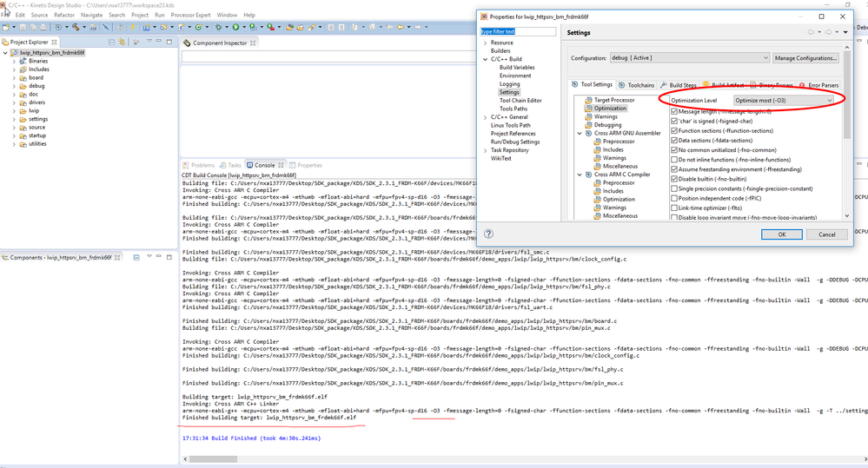This screenshot has width=868, height=468.
Task: Click the Cross ARM C Compiler tool icon
Action: (588, 175)
